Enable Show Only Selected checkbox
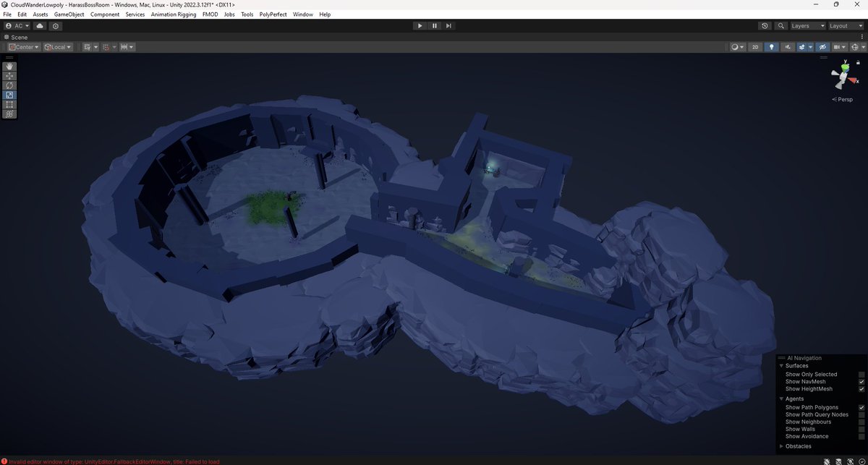The width and height of the screenshot is (868, 465). [x=861, y=375]
